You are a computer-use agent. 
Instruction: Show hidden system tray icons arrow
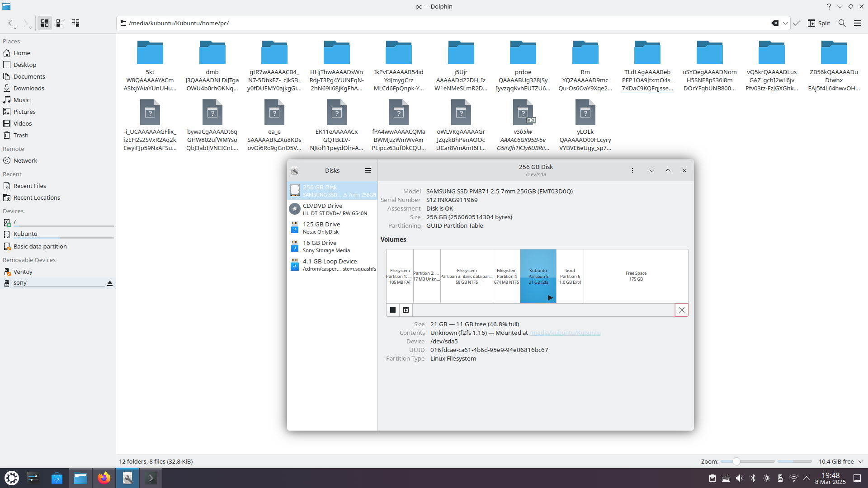point(807,478)
